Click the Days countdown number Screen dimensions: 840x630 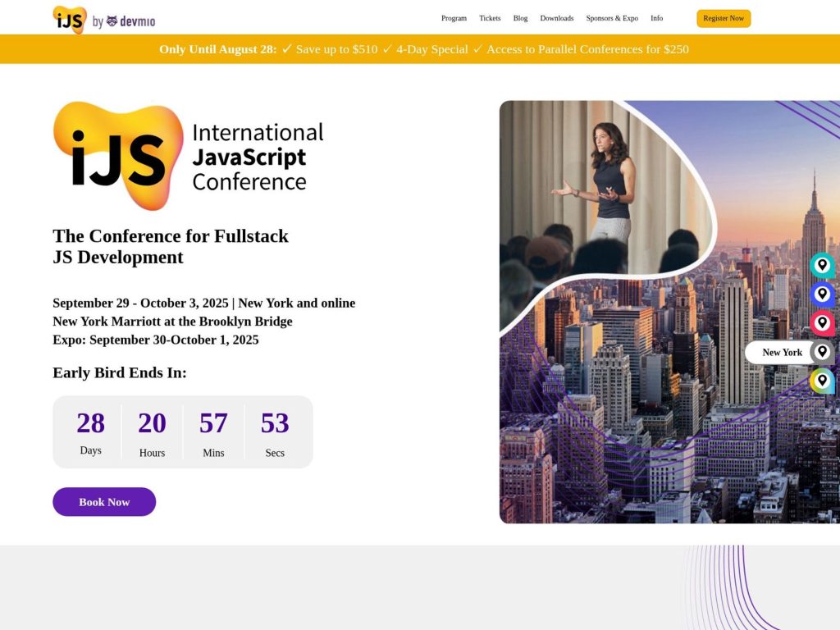90,423
